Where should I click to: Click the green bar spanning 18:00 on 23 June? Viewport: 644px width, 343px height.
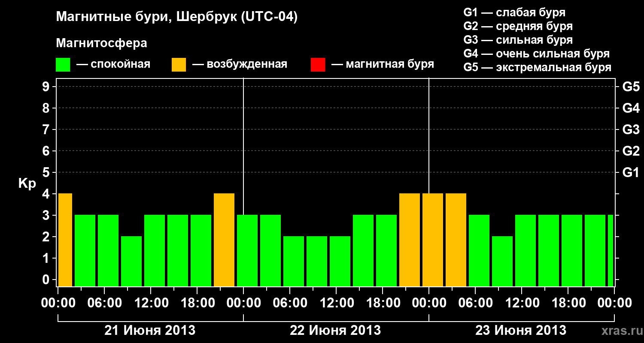point(572,251)
